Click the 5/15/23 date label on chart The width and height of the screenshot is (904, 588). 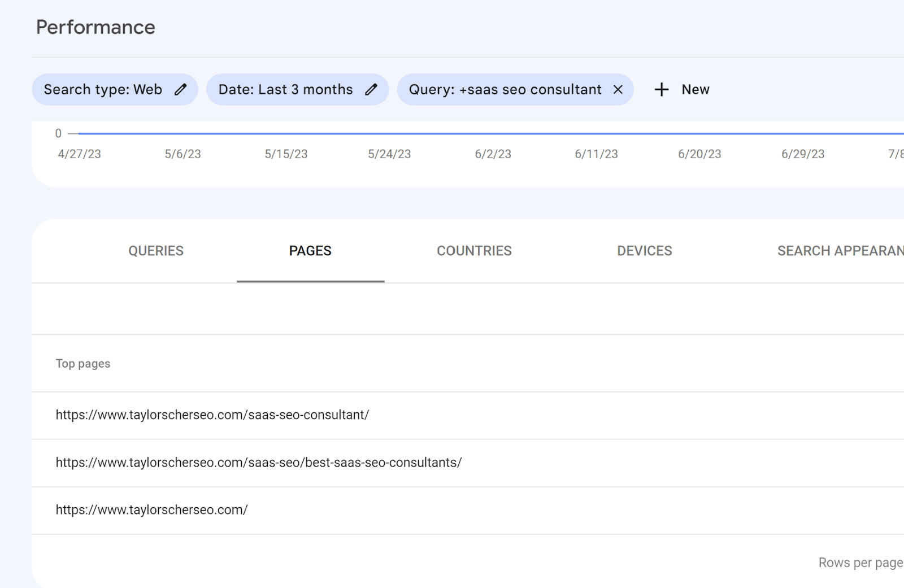point(286,154)
